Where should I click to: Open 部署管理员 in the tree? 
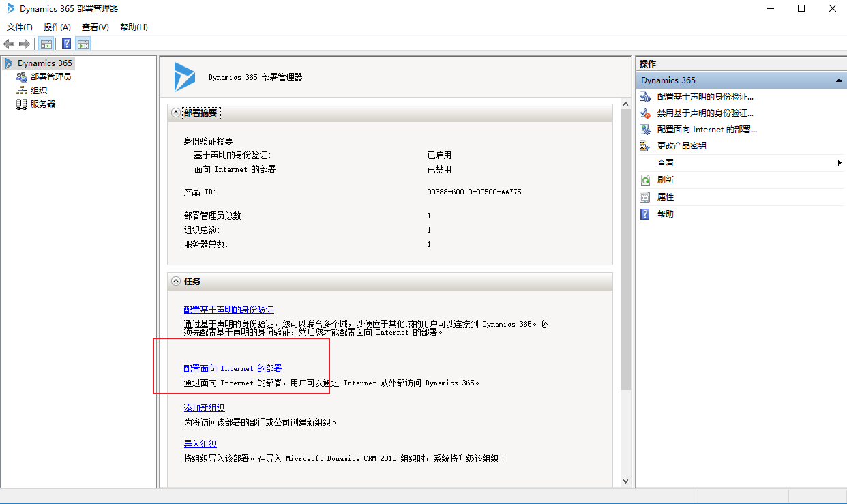point(50,76)
